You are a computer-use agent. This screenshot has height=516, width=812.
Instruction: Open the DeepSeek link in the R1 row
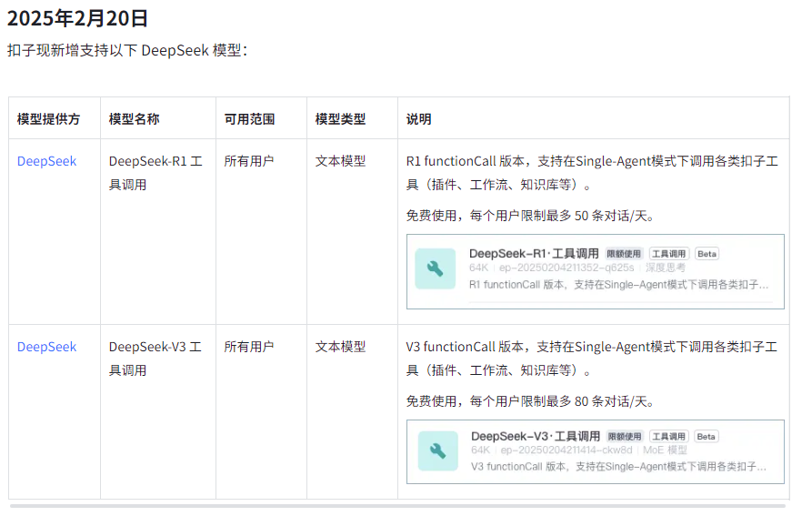[x=46, y=161]
